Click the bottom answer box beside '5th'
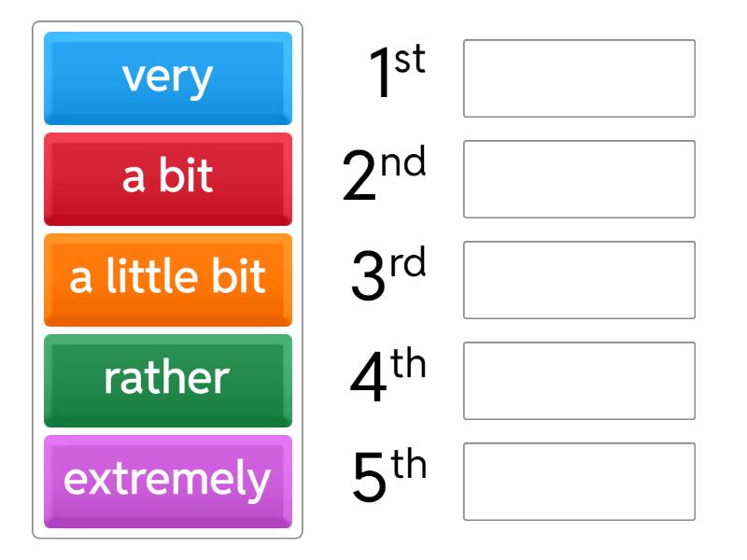 pyautogui.click(x=579, y=482)
